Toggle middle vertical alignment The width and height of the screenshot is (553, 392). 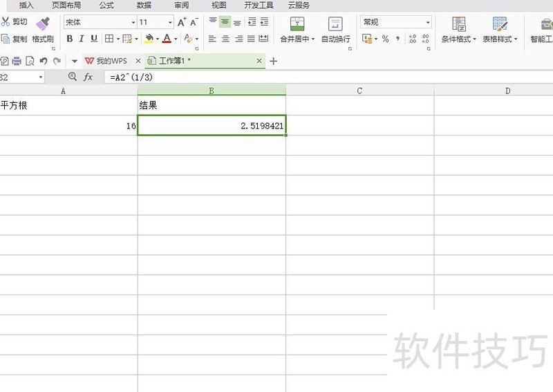[225, 22]
